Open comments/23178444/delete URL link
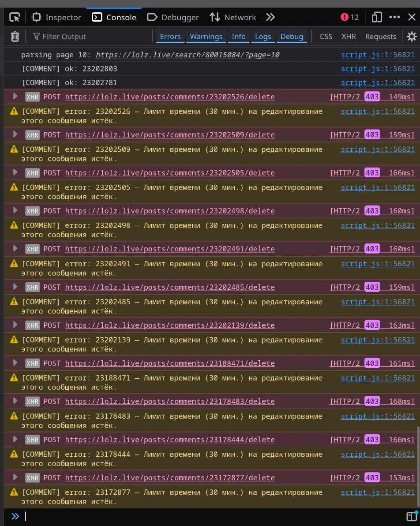 click(x=170, y=440)
